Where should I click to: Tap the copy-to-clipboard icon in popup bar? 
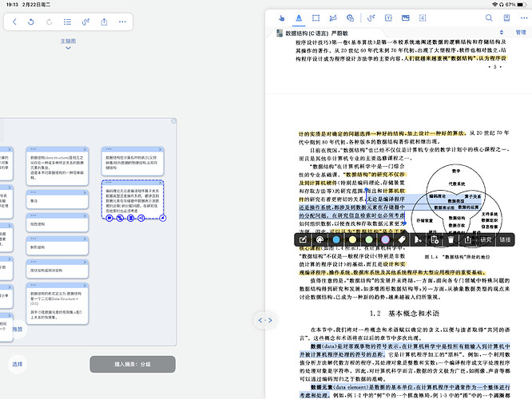point(435,239)
